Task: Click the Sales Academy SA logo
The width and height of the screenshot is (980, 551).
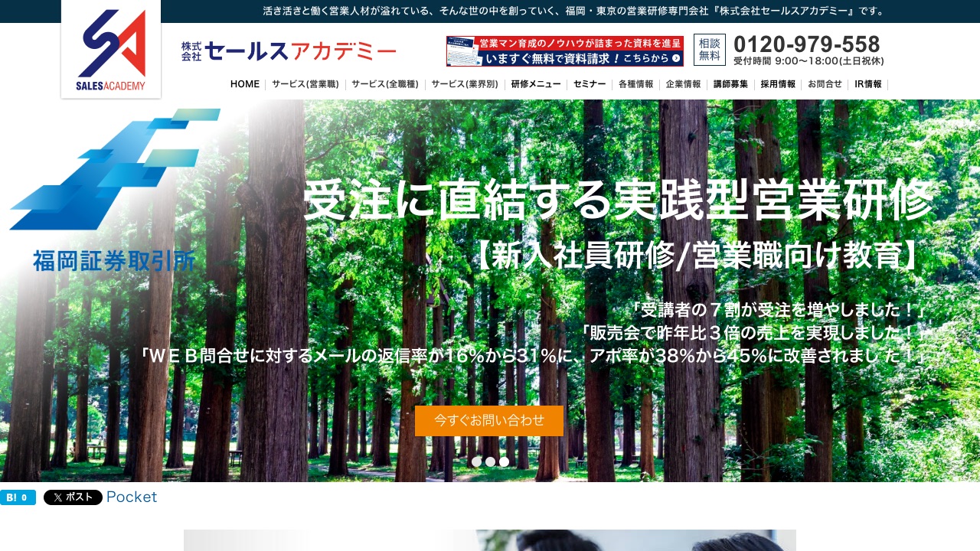Action: (111, 49)
